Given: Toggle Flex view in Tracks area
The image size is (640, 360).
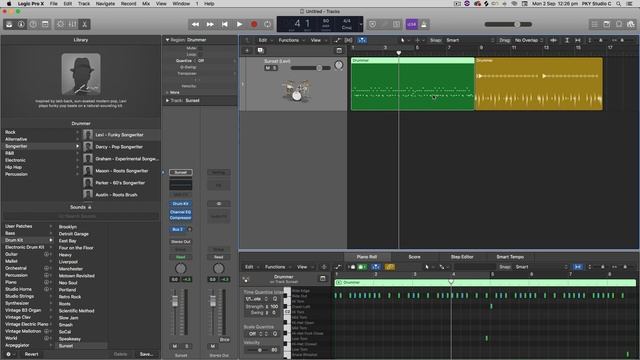Looking at the screenshot, I should coord(349,40).
